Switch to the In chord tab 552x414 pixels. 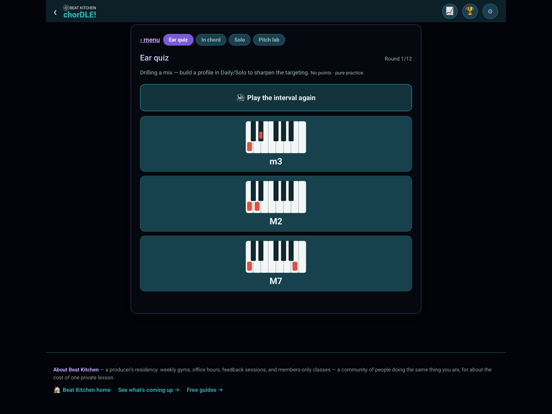pos(211,40)
